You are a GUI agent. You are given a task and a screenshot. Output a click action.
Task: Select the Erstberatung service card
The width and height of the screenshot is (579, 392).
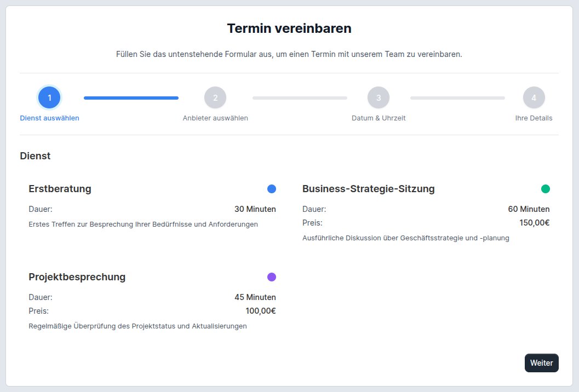[x=152, y=206]
